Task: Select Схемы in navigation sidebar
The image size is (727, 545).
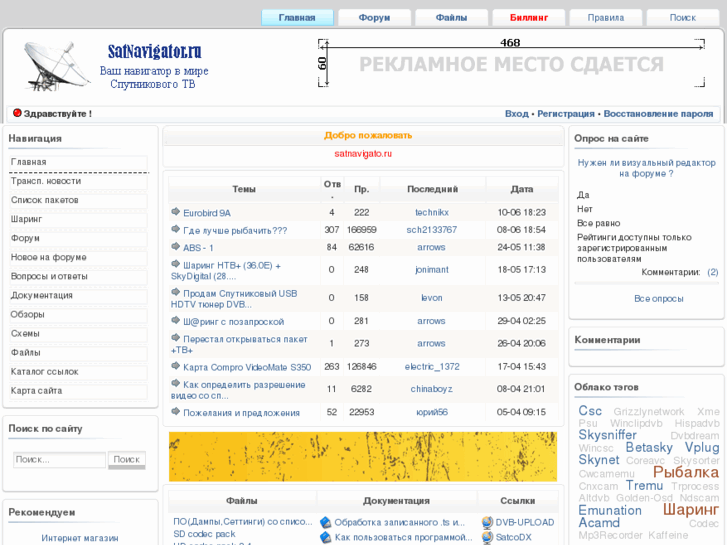Action: pyautogui.click(x=78, y=333)
